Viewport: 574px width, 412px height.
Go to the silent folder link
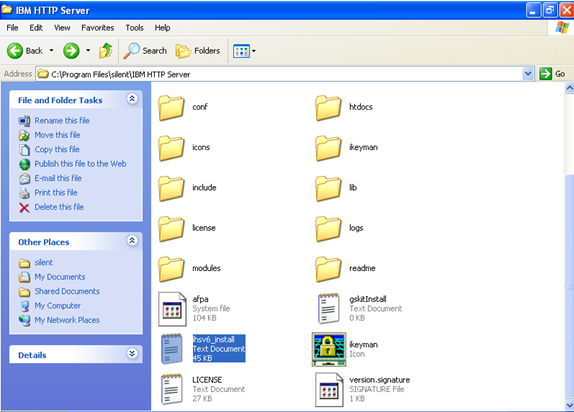coord(44,263)
